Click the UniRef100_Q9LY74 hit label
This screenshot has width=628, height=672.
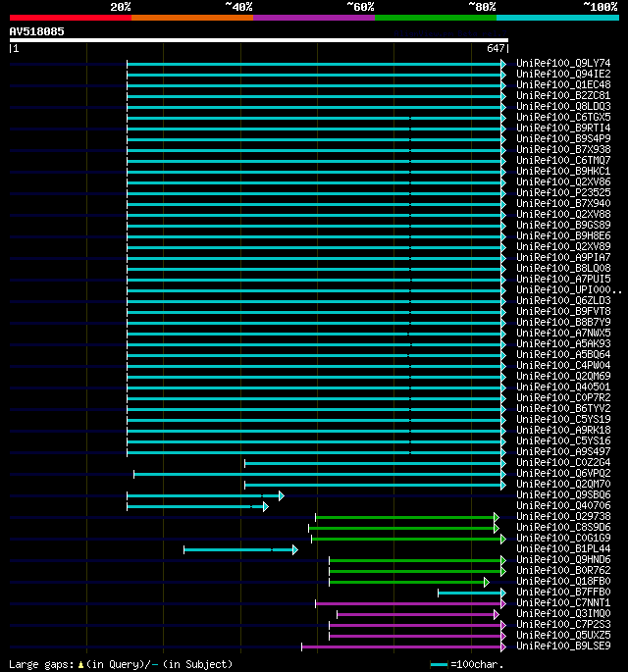coord(563,63)
